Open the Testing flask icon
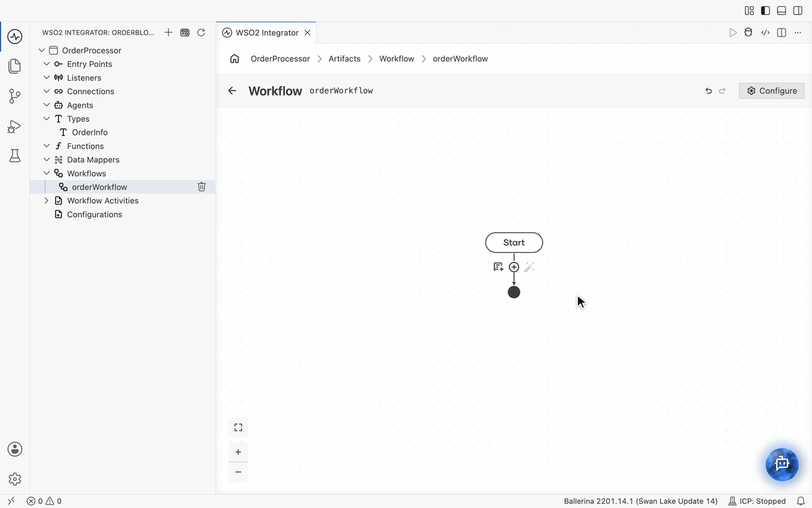The width and height of the screenshot is (812, 508). tap(15, 156)
